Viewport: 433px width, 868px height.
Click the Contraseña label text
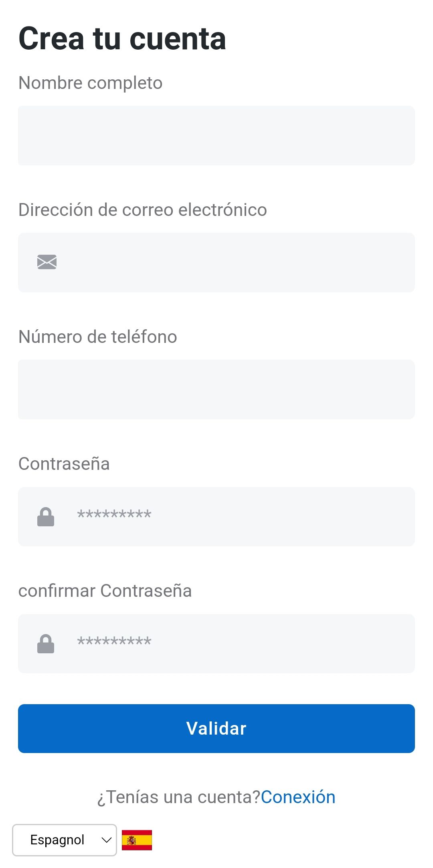64,464
